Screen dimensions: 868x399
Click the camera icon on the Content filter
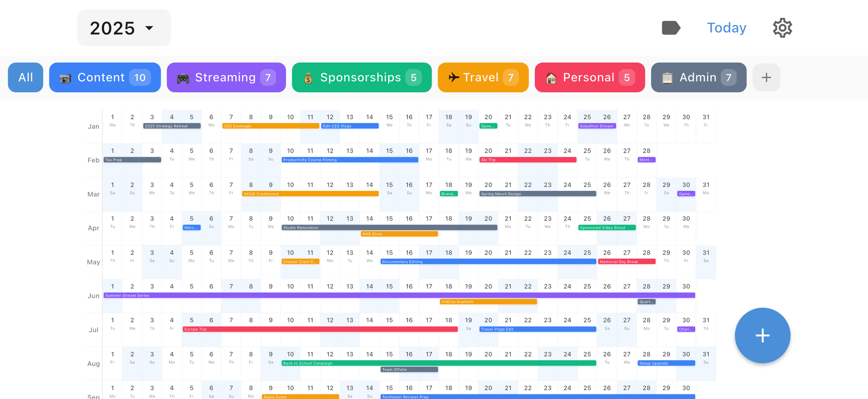66,77
